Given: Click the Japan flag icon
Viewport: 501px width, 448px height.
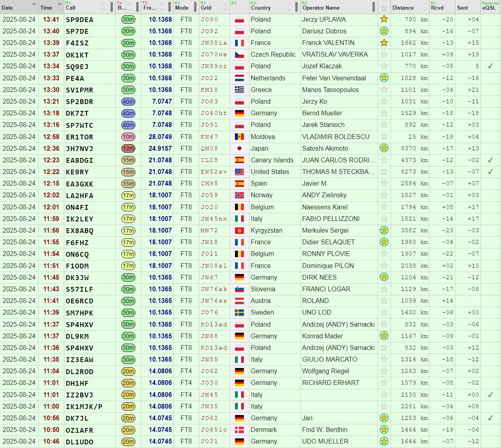Looking at the screenshot, I should coord(239,148).
